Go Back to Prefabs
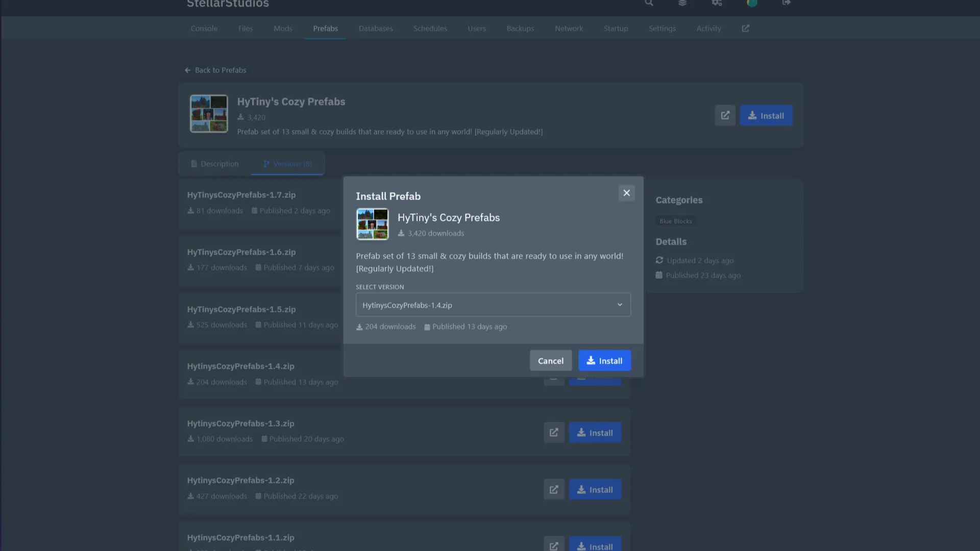Screen dimensions: 980x551 click(215, 70)
